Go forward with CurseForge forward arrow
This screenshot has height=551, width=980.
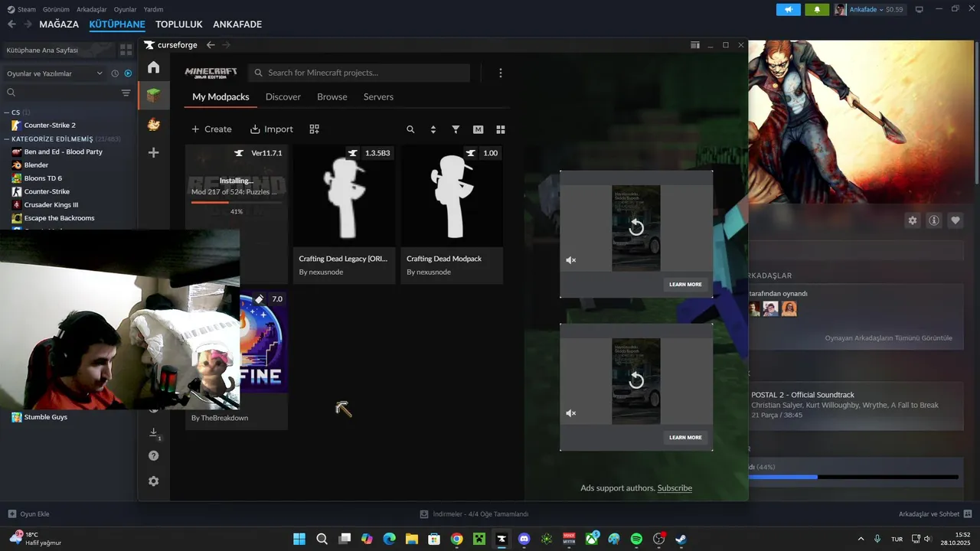[x=226, y=45]
